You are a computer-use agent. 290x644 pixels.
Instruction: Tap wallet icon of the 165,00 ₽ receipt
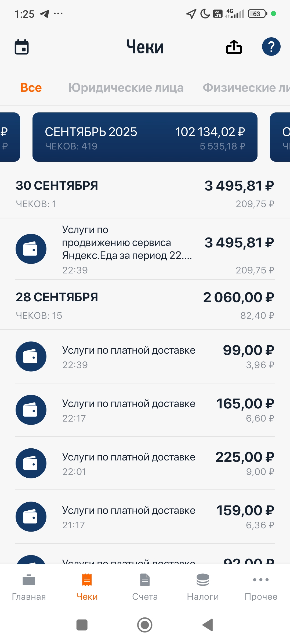coord(31,410)
